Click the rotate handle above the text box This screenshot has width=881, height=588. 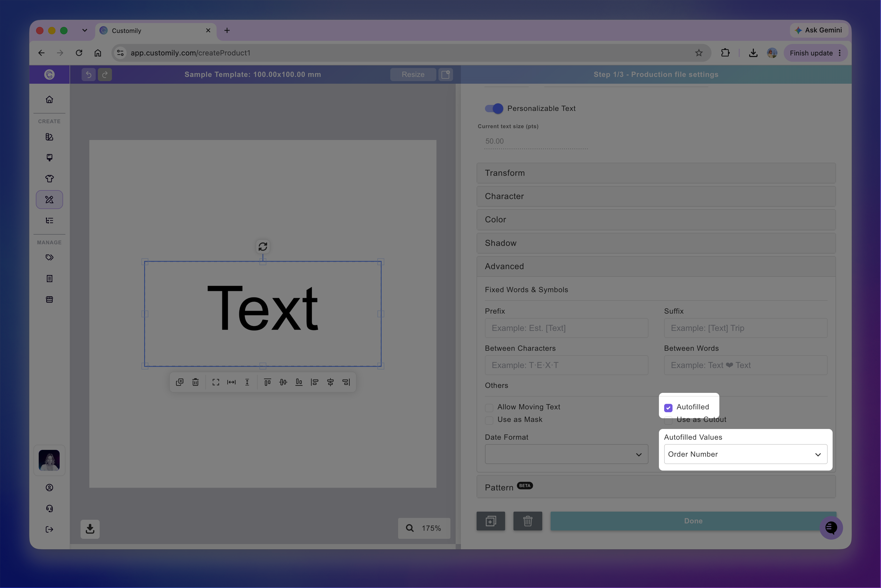point(263,246)
